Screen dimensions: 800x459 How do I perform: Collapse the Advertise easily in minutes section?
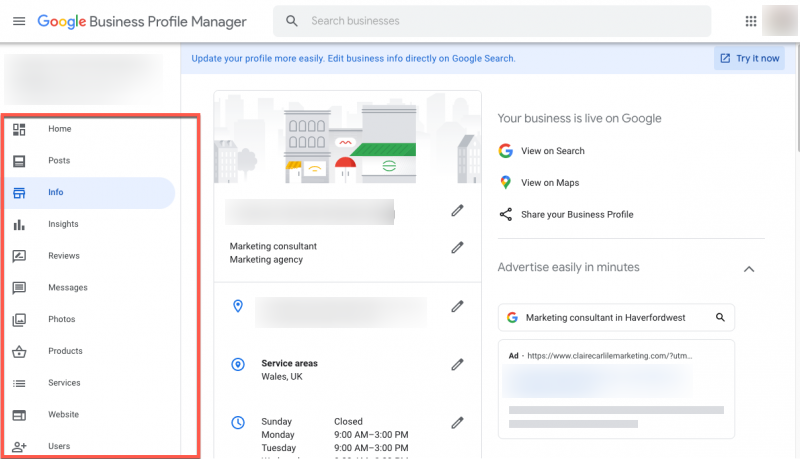pyautogui.click(x=748, y=269)
